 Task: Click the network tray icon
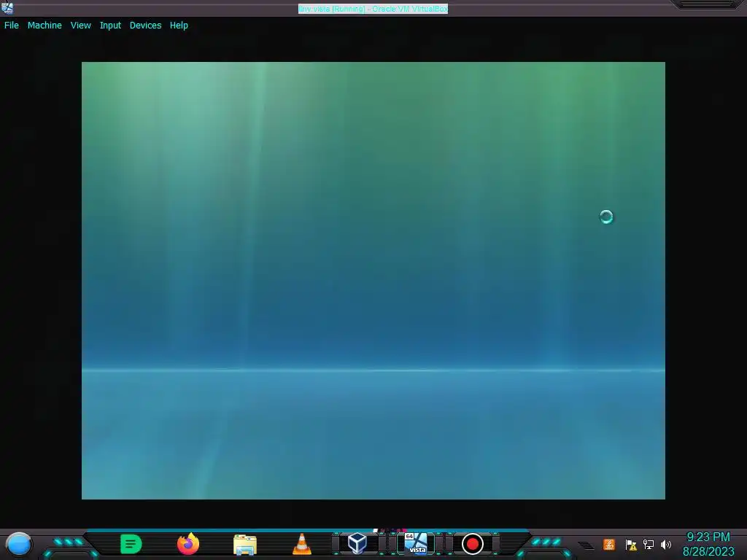tap(649, 544)
